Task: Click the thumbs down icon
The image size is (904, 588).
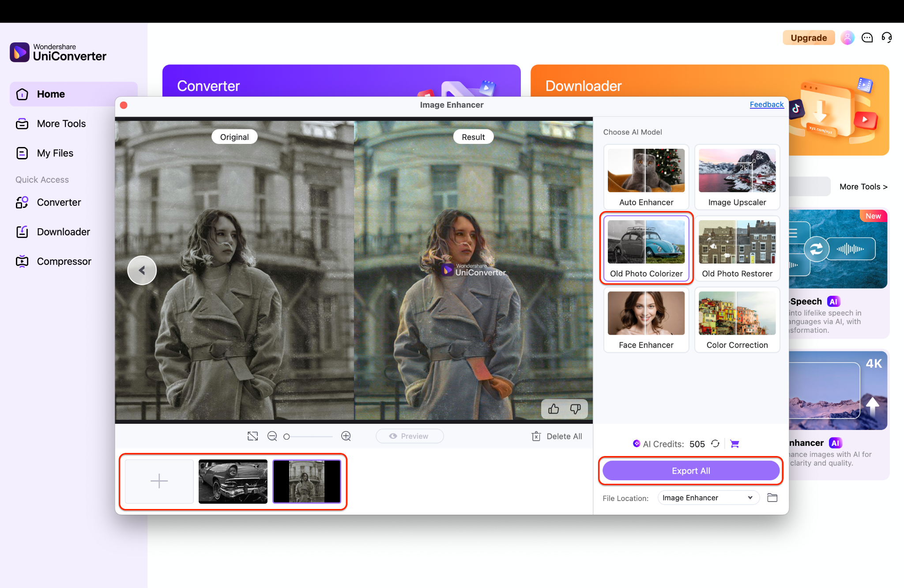Action: pyautogui.click(x=575, y=409)
